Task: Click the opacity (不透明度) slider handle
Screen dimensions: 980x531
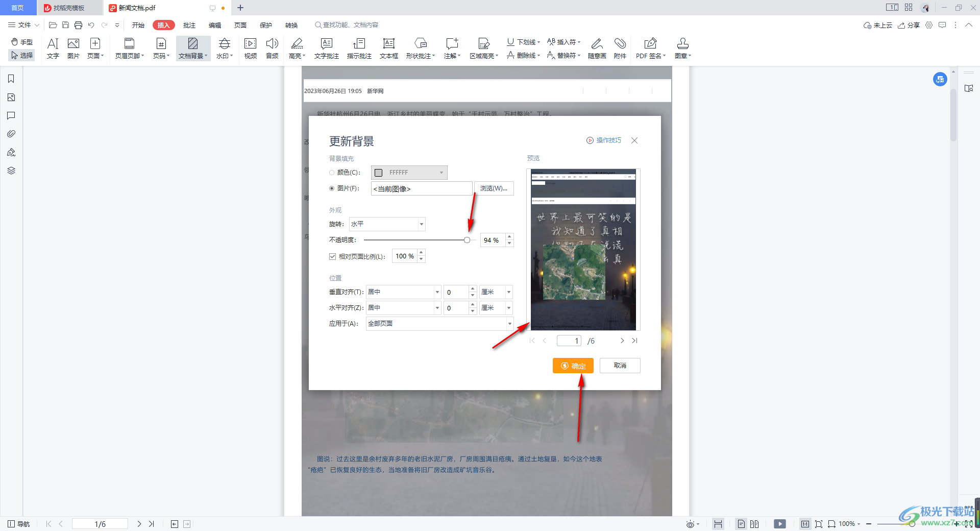Action: point(467,240)
